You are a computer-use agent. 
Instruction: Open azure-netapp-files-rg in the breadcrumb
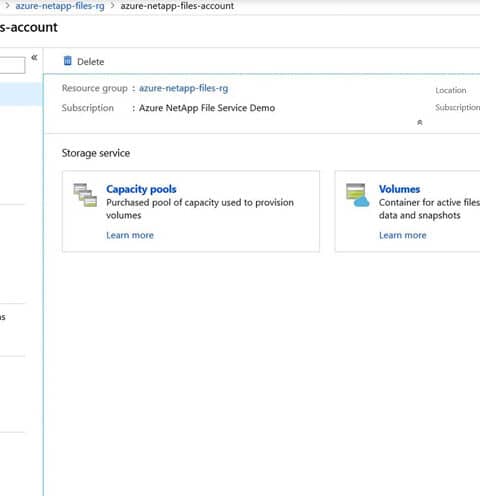(x=60, y=6)
